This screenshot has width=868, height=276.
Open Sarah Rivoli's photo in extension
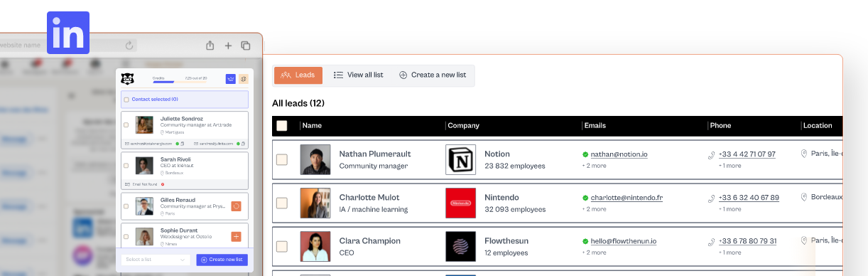[145, 166]
